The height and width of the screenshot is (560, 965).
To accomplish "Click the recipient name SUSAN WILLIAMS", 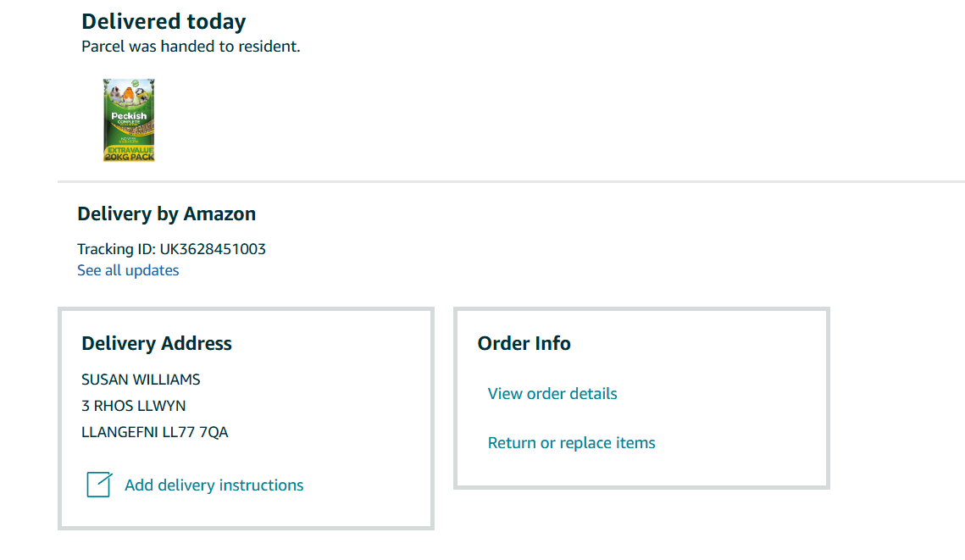I will pos(141,380).
